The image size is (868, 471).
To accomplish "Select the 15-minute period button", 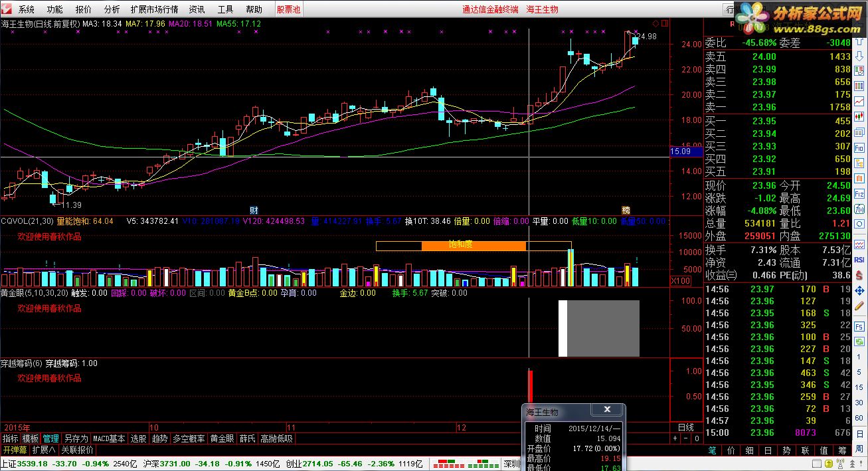I will [x=859, y=387].
